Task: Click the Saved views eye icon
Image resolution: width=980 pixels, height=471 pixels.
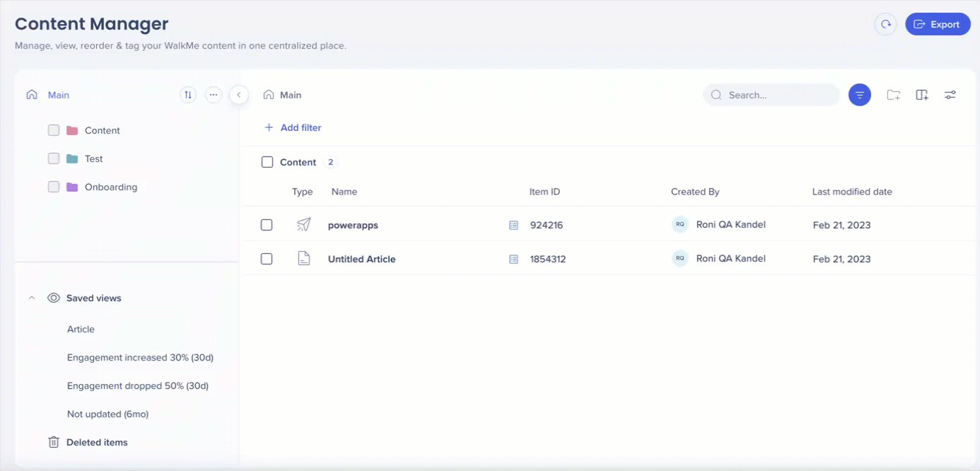Action: point(54,298)
